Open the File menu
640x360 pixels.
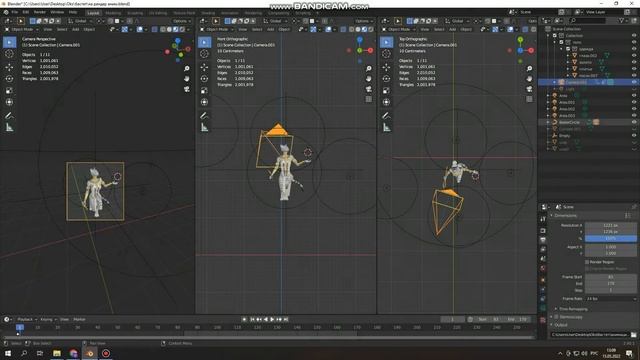coord(14,12)
